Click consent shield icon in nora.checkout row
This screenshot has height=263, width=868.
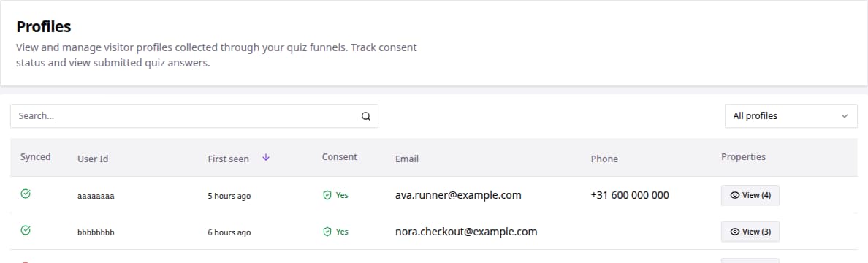coord(327,232)
